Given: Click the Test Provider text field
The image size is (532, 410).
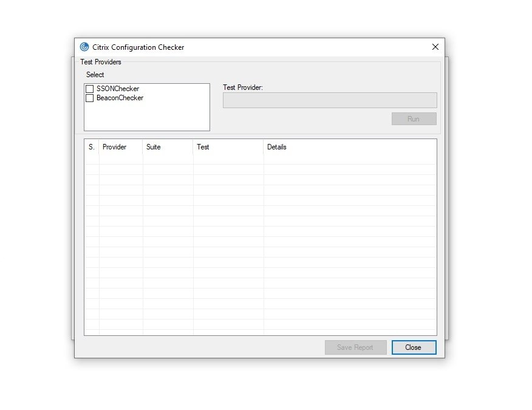Looking at the screenshot, I should click(x=330, y=100).
